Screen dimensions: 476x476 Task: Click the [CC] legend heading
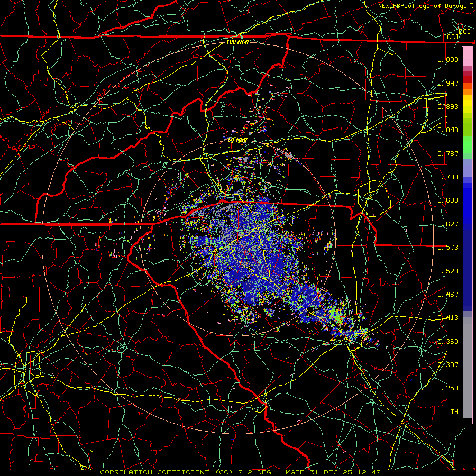click(452, 37)
